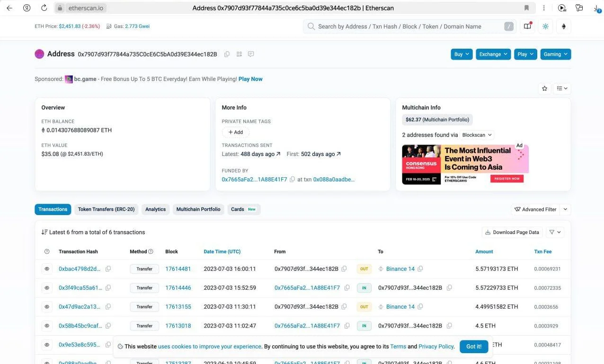
Task: Open the Blockscan selector dropdown
Action: coord(477,135)
